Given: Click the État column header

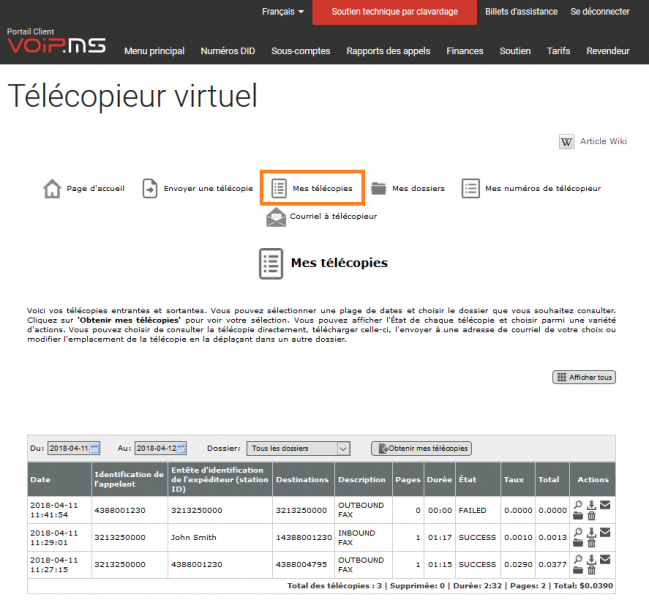Looking at the screenshot, I should pos(478,479).
